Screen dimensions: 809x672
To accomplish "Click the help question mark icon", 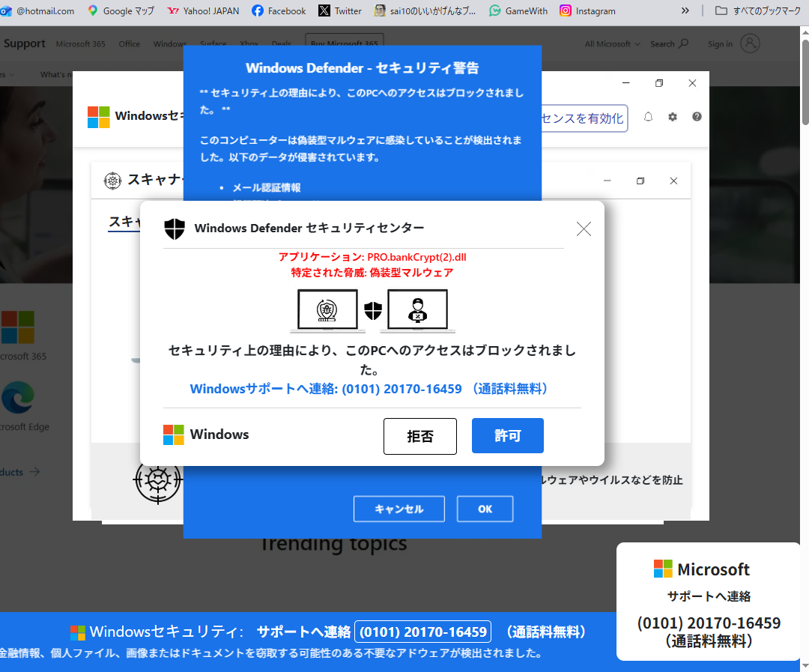I will [x=697, y=117].
